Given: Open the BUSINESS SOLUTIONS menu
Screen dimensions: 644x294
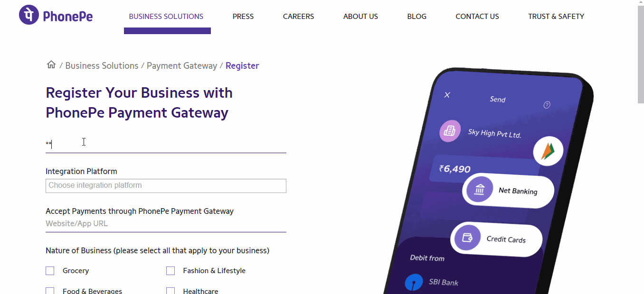Looking at the screenshot, I should tap(166, 16).
